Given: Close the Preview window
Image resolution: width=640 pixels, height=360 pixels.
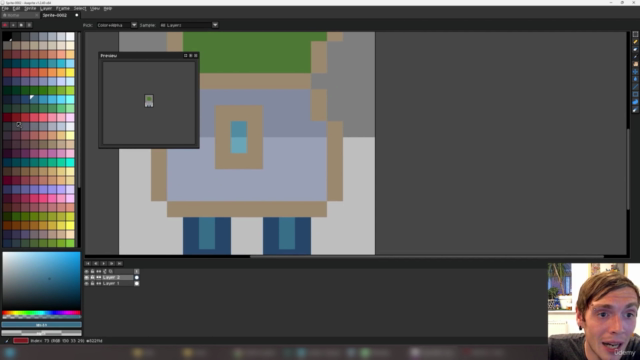Looking at the screenshot, I should pos(196,56).
